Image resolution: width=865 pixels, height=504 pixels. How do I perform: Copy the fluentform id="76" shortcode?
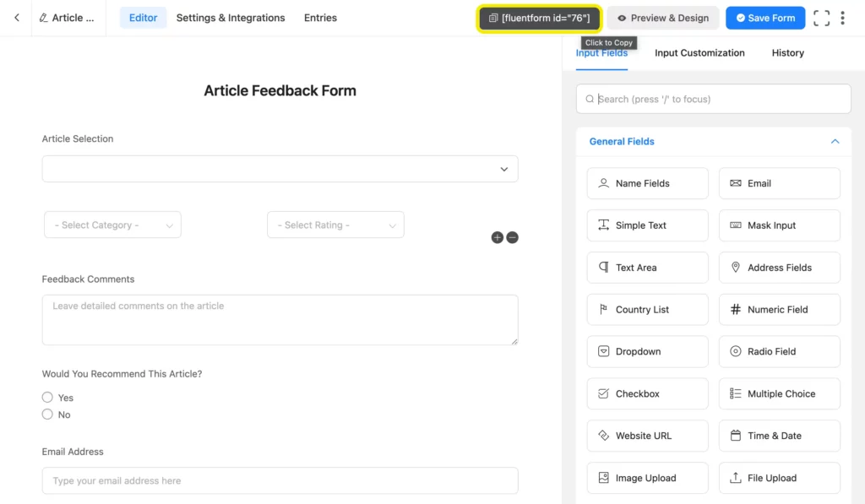click(x=539, y=19)
